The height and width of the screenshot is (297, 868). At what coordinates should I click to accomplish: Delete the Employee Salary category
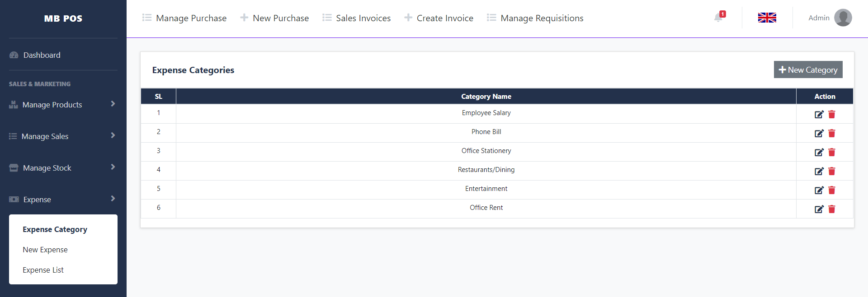tap(832, 114)
